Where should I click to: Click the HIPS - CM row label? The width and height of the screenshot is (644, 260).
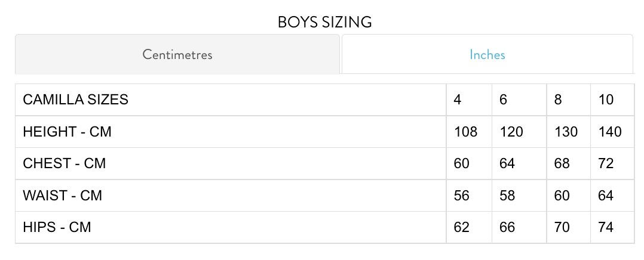click(x=57, y=227)
